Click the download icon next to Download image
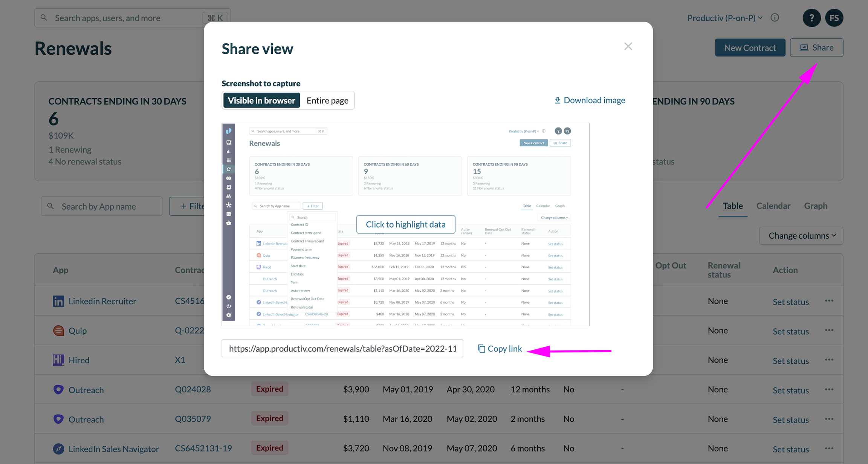Image resolution: width=868 pixels, height=464 pixels. 558,100
